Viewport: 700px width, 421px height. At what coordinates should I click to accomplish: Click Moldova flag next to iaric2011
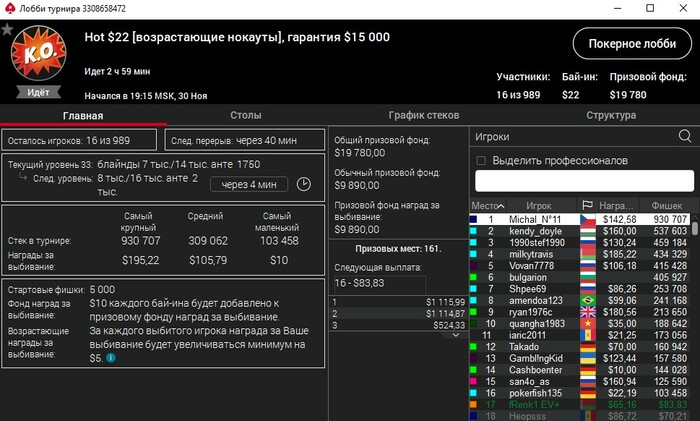click(x=588, y=335)
